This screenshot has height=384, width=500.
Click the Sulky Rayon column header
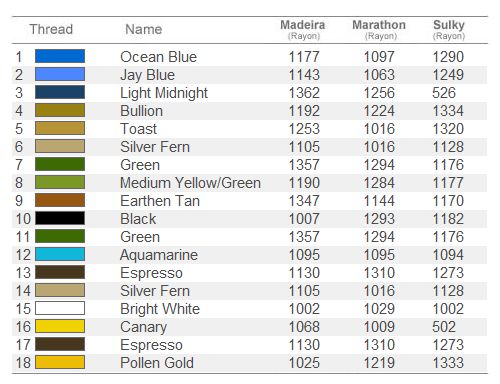tap(449, 29)
